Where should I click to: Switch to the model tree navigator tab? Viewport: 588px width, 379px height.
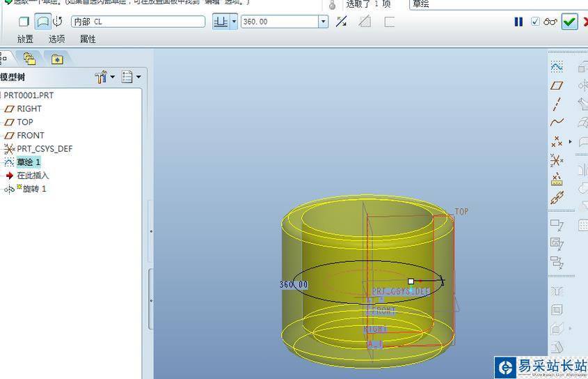point(3,59)
